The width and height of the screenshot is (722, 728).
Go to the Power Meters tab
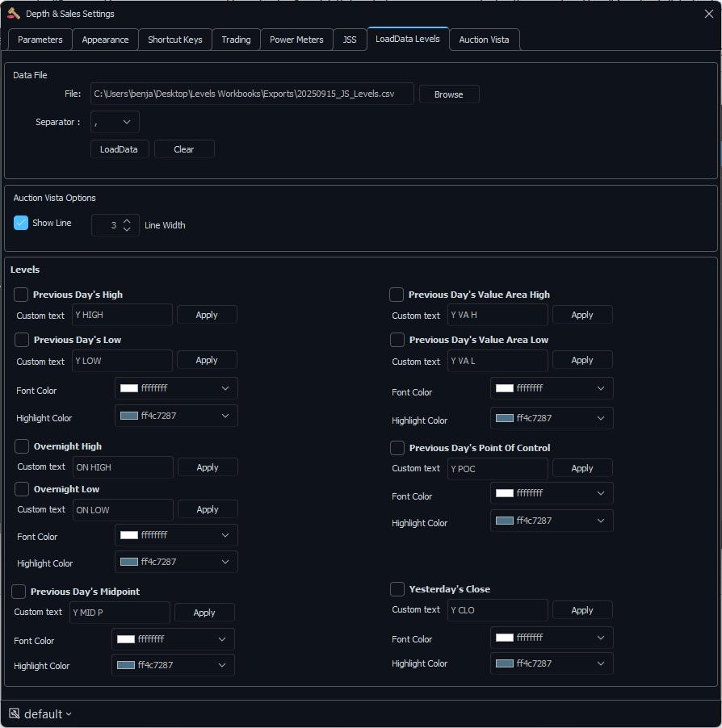[x=296, y=40]
